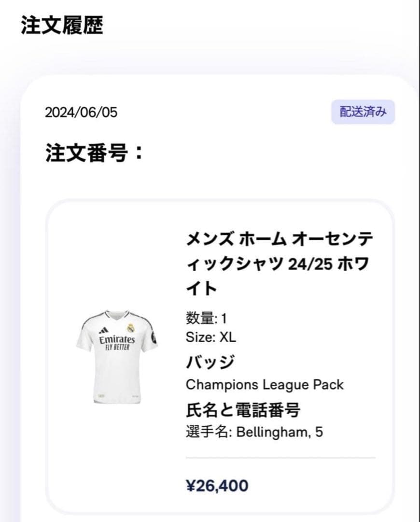Click the ¥26,400 price
Image resolution: width=420 pixels, height=522 pixels.
click(217, 485)
